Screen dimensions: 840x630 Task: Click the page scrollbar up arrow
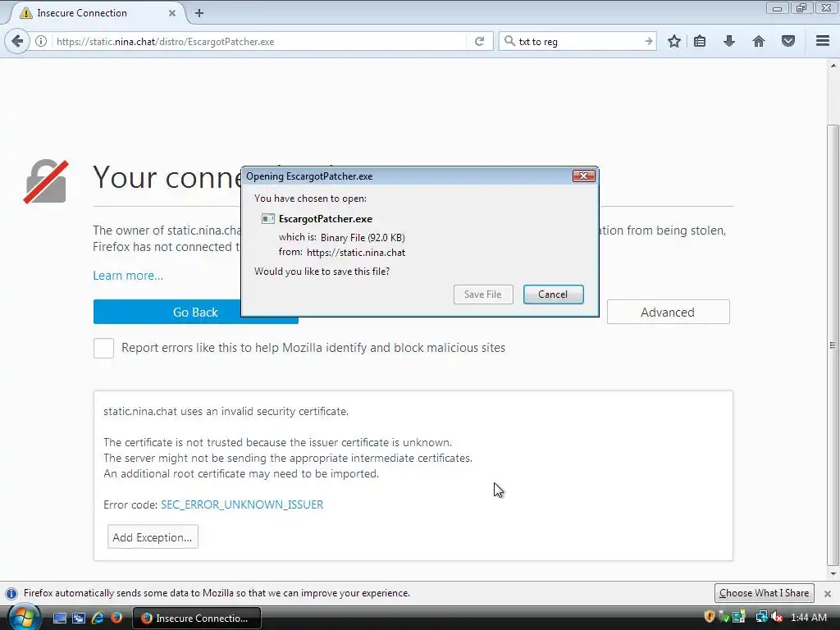[x=833, y=66]
